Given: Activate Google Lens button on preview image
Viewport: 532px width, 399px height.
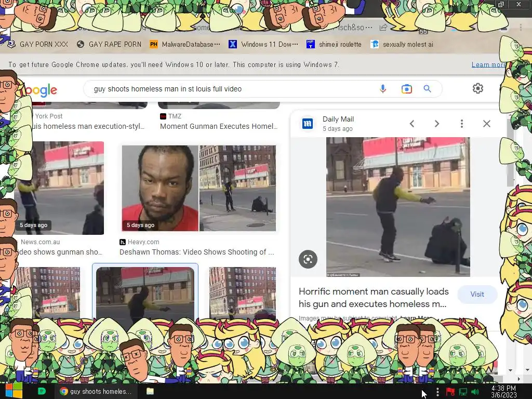Looking at the screenshot, I should click(308, 259).
